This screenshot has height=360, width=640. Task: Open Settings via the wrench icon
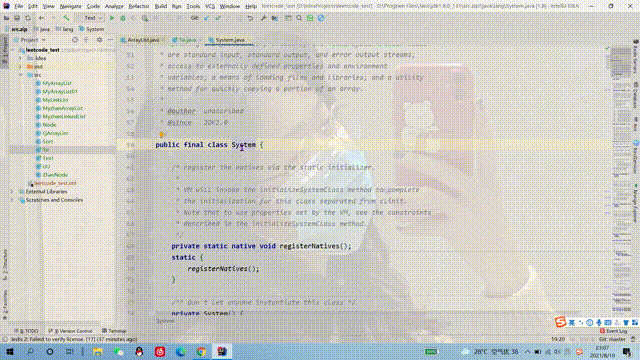(263, 18)
